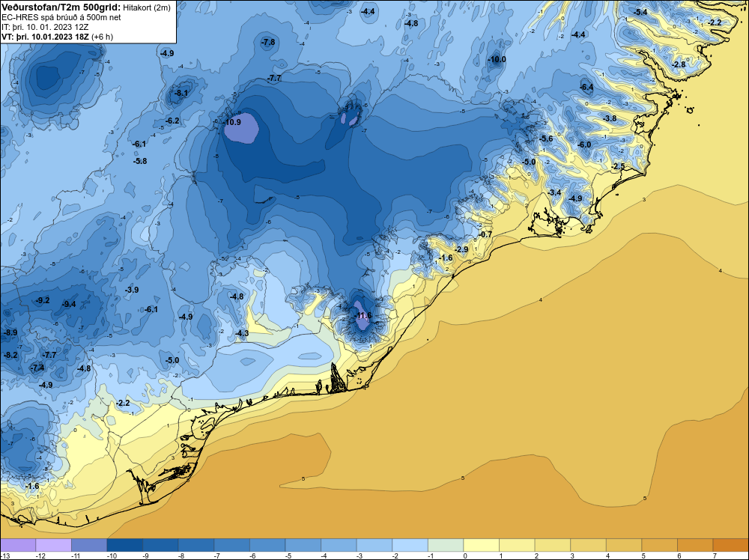Viewport: 749px width, 560px height.
Task: Click the "-13" label on the colour scale
Action: [6, 556]
